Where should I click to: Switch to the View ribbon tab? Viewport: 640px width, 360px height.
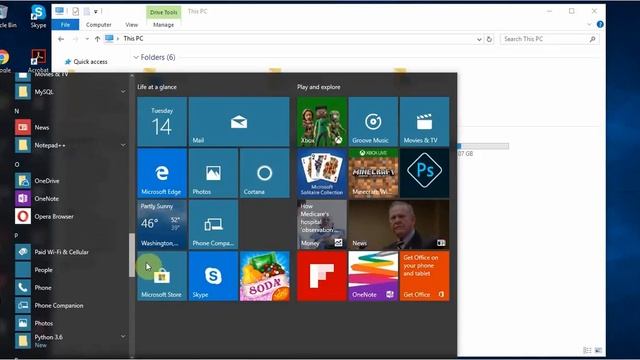131,25
